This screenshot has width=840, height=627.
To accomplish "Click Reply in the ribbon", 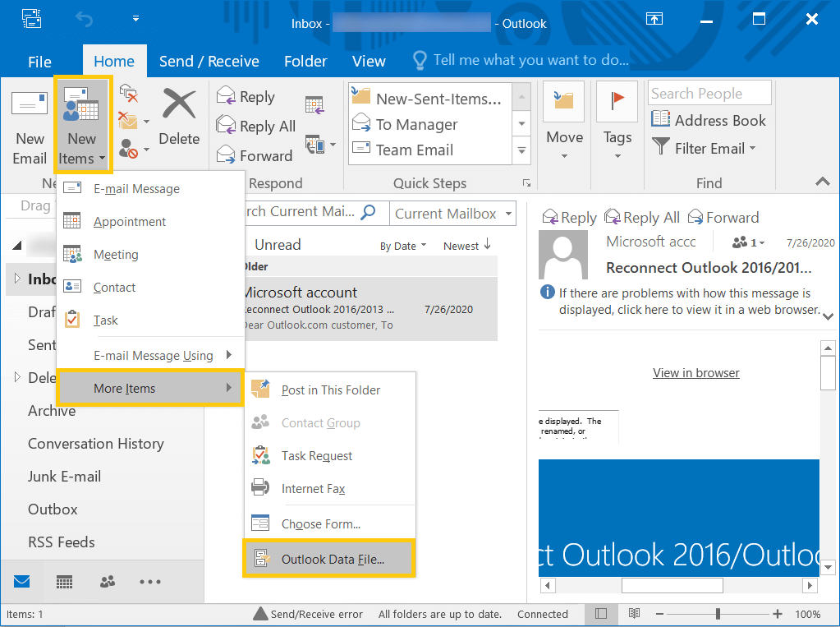I will point(246,96).
